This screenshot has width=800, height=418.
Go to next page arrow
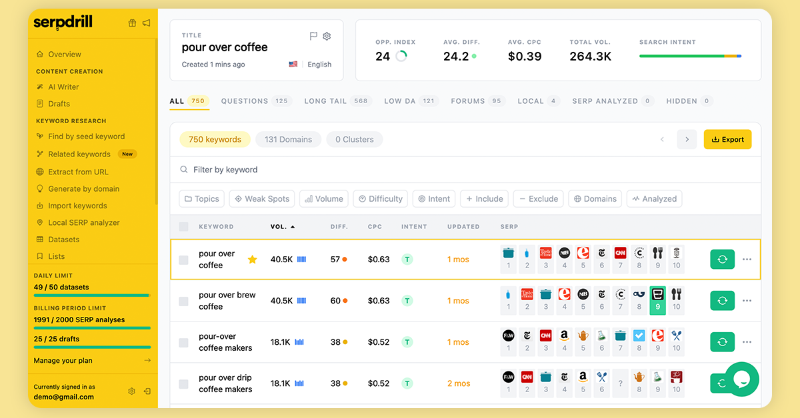[687, 139]
